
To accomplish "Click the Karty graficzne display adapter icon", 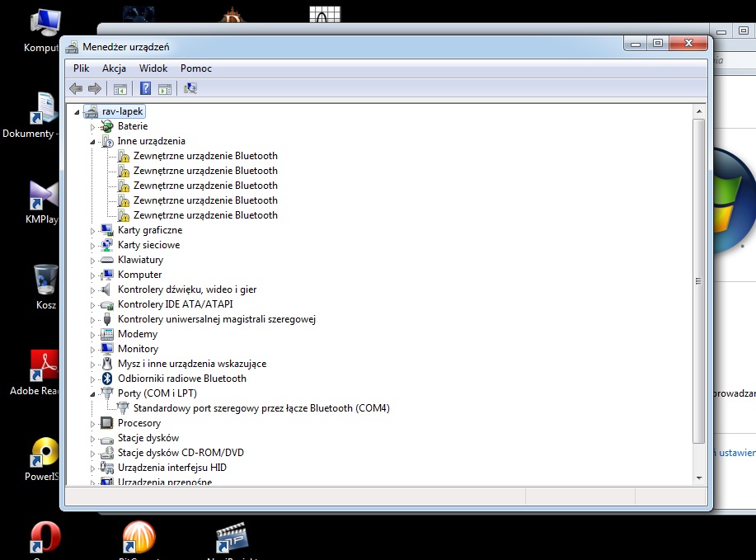I will click(107, 230).
